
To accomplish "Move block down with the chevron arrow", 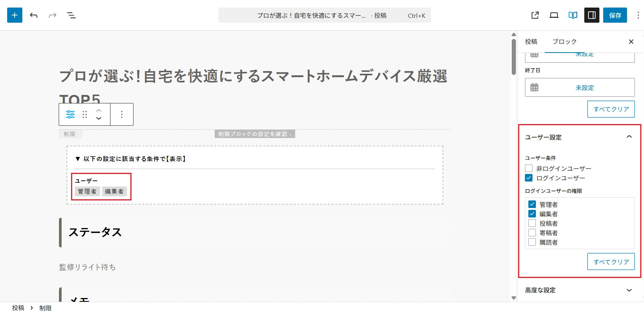I will coord(99,118).
